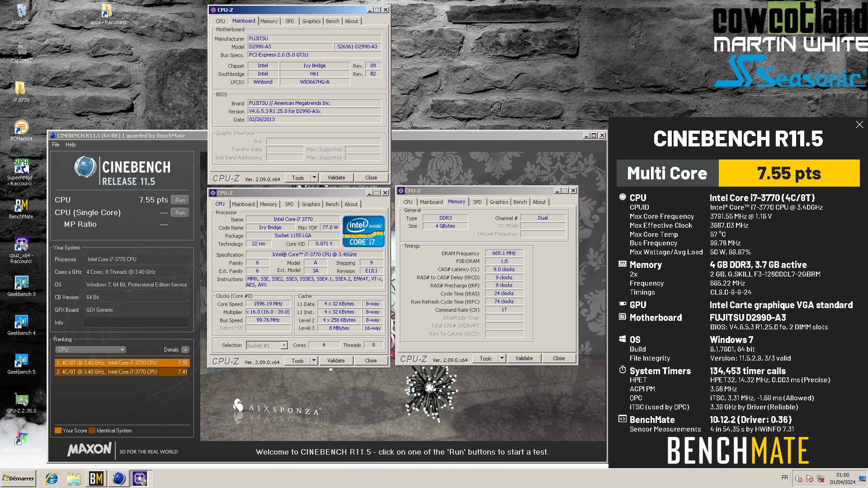Image resolution: width=868 pixels, height=488 pixels.
Task: Select the wPrime shortcut desktop icon
Action: click(21, 441)
